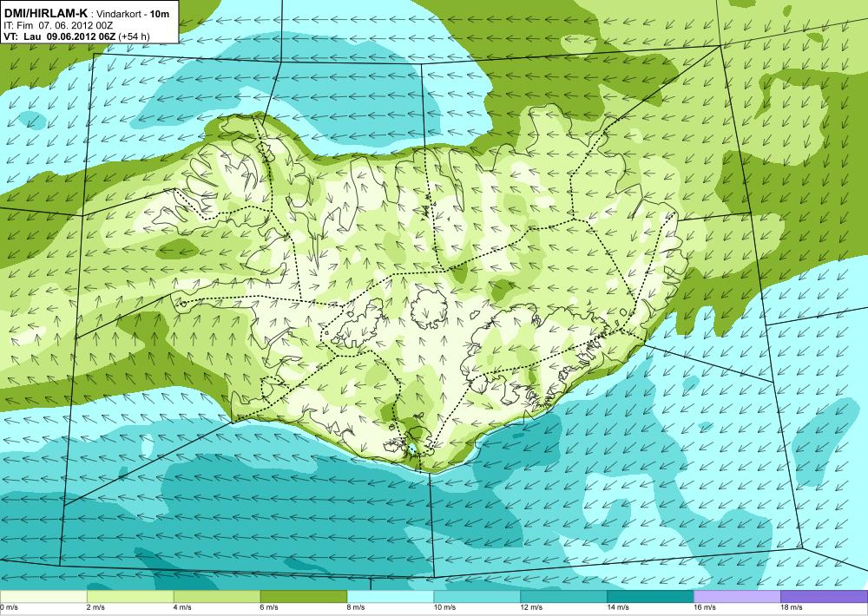Viewport: 868px width, 616px height.
Task: Select the 'Vindarkort - 10m' map label
Action: click(x=134, y=15)
